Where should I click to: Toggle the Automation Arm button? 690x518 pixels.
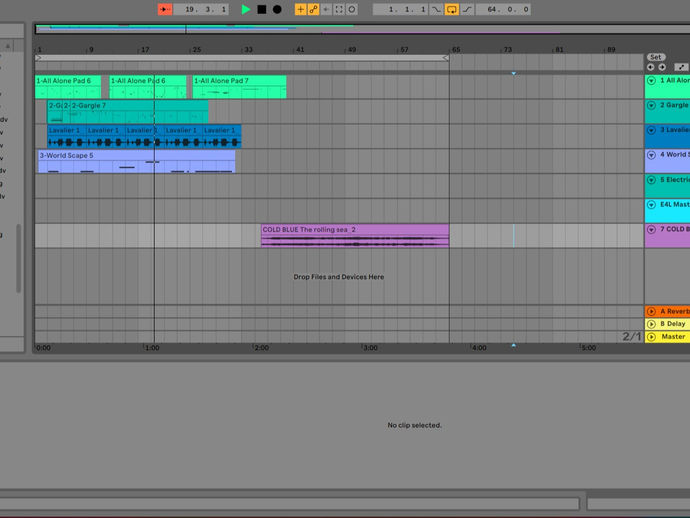[313, 9]
